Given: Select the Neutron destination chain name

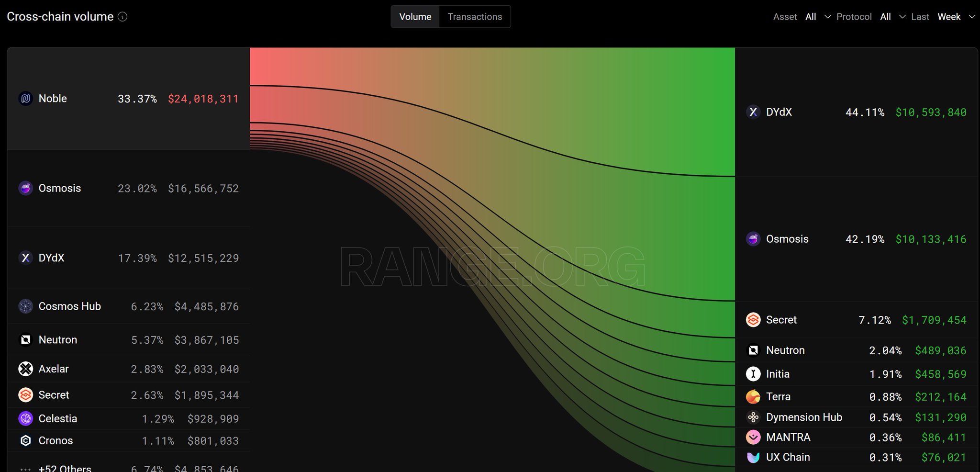Looking at the screenshot, I should (x=785, y=350).
